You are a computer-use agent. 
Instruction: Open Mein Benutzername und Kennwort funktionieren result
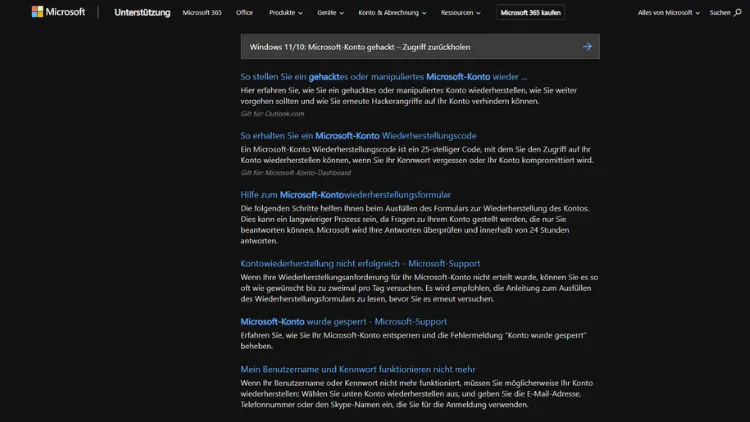click(x=358, y=369)
